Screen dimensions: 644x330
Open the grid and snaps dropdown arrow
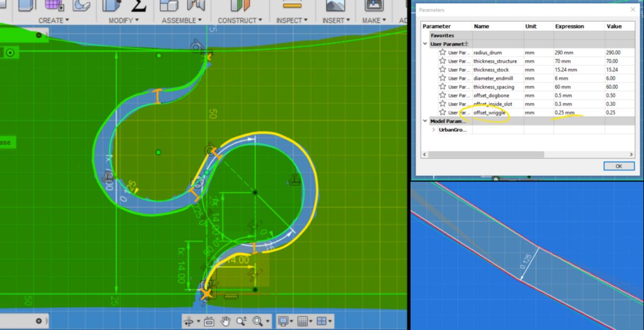click(x=311, y=321)
